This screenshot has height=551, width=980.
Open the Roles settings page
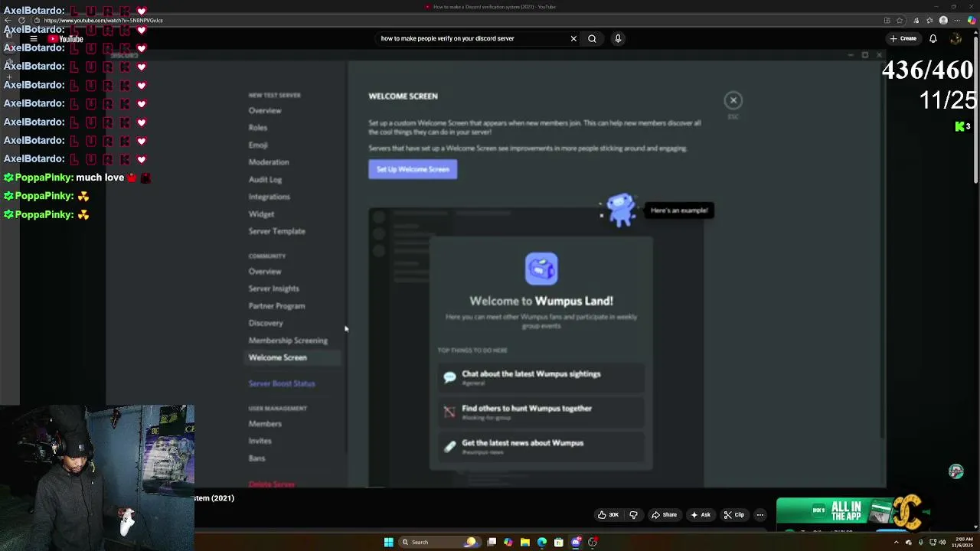(258, 128)
